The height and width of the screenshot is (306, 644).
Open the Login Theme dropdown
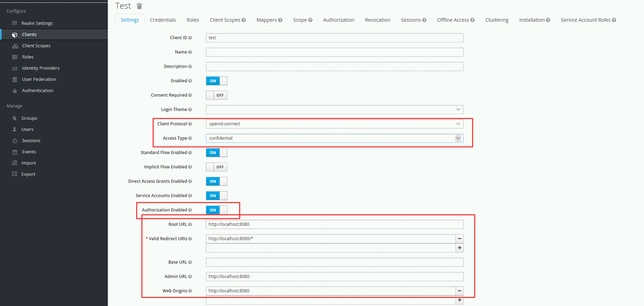pyautogui.click(x=334, y=109)
